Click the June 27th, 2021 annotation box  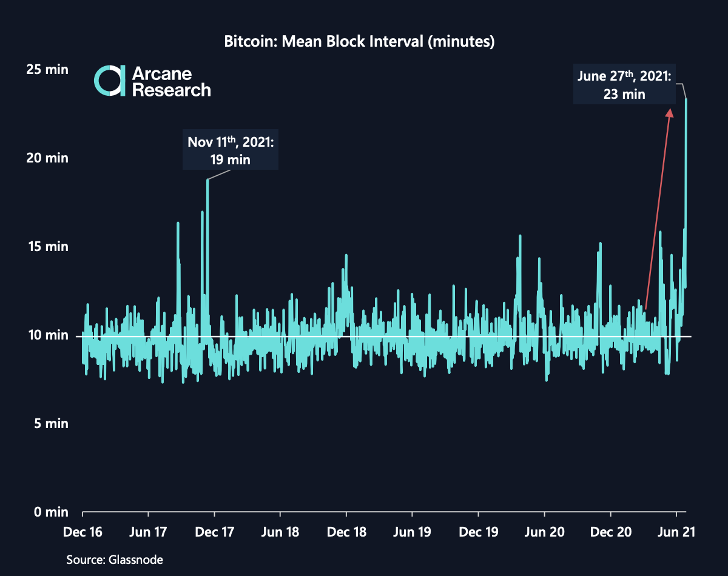point(624,84)
